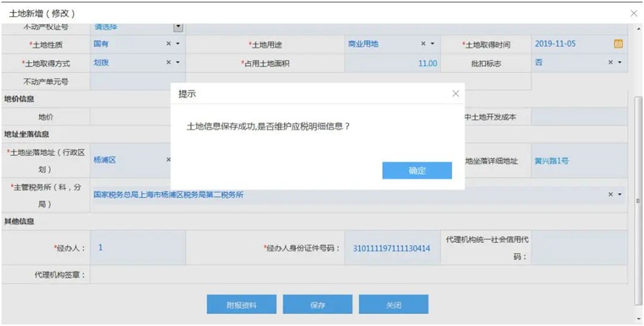Expand the 批扣标志 dropdown
644x326 pixels.
coord(620,62)
